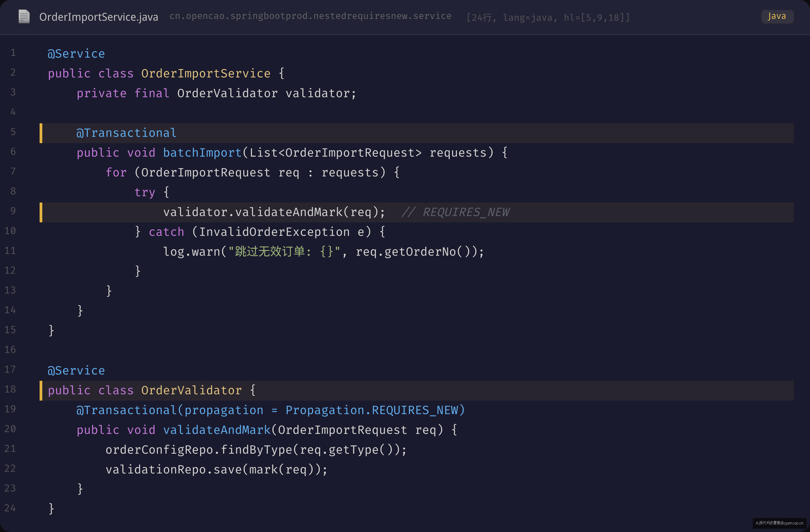810x532 pixels.
Task: Click 'private final OrderValidator validator;' line
Action: (216, 93)
